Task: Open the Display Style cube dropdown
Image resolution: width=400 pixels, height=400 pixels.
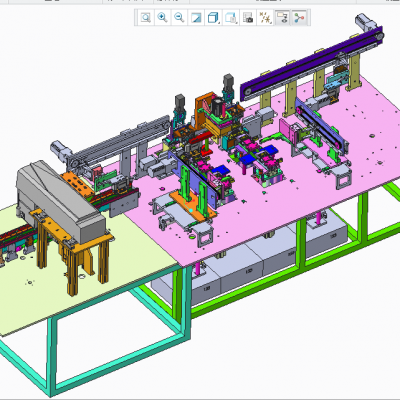Action: pyautogui.click(x=213, y=17)
